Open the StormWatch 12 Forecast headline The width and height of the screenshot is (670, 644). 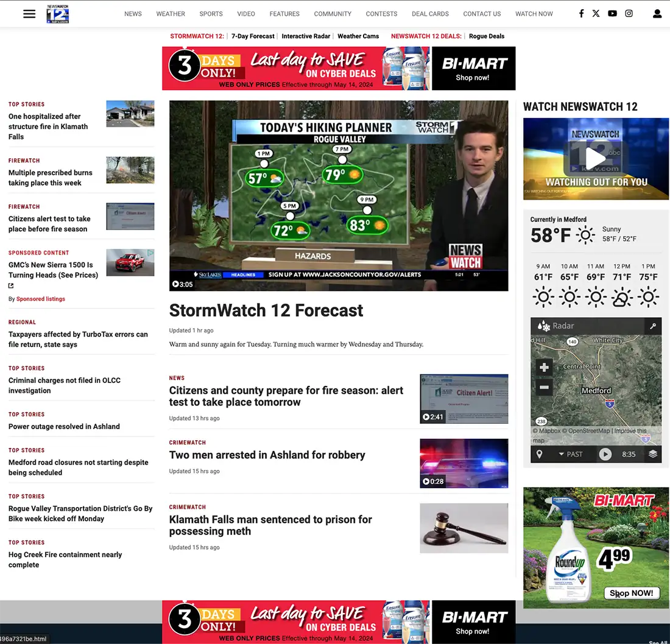pyautogui.click(x=266, y=310)
